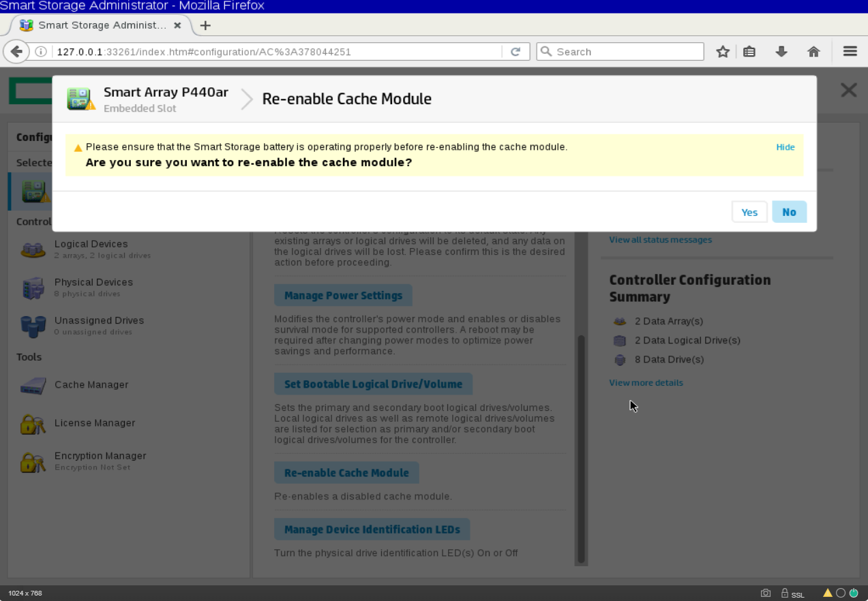The width and height of the screenshot is (868, 601).
Task: Open the bookmarks list icon
Action: click(x=749, y=52)
